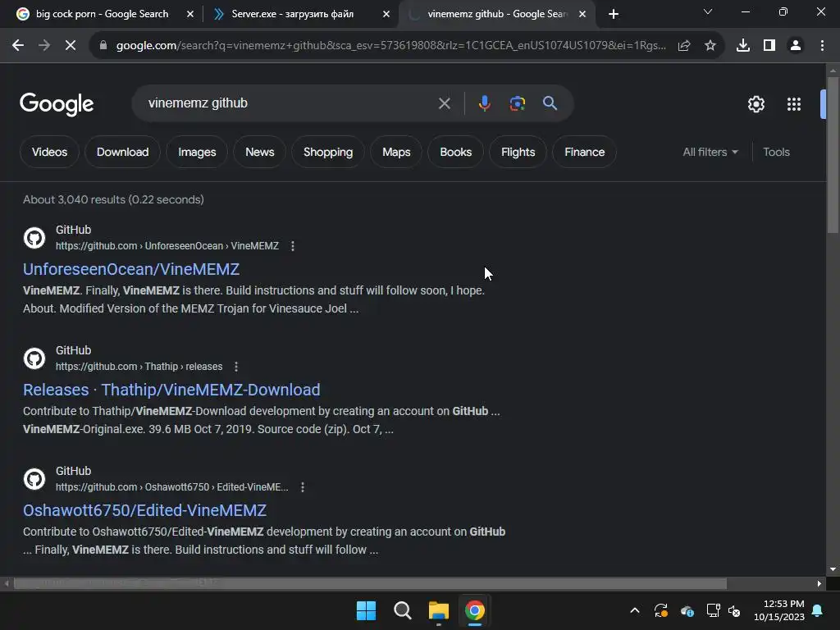
Task: Select the vinememz github tab
Action: click(x=496, y=14)
